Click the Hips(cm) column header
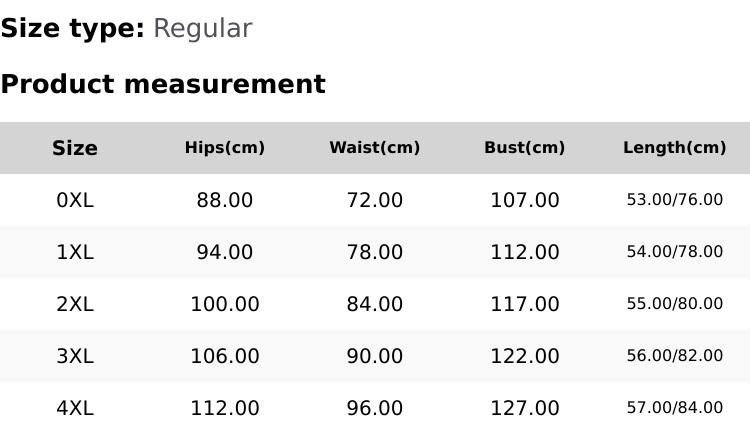Viewport: 750px width, 434px height. pos(225,148)
